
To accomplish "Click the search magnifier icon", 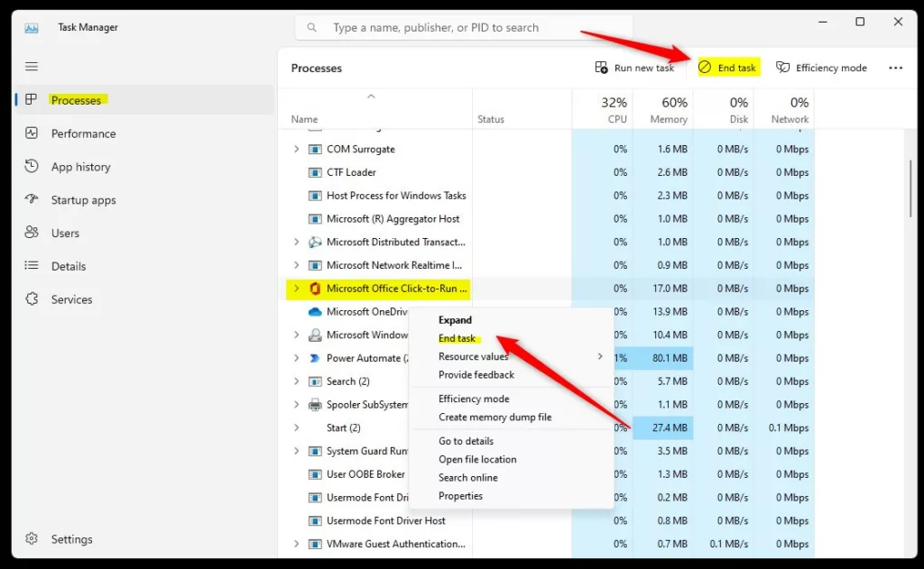I will [x=311, y=28].
